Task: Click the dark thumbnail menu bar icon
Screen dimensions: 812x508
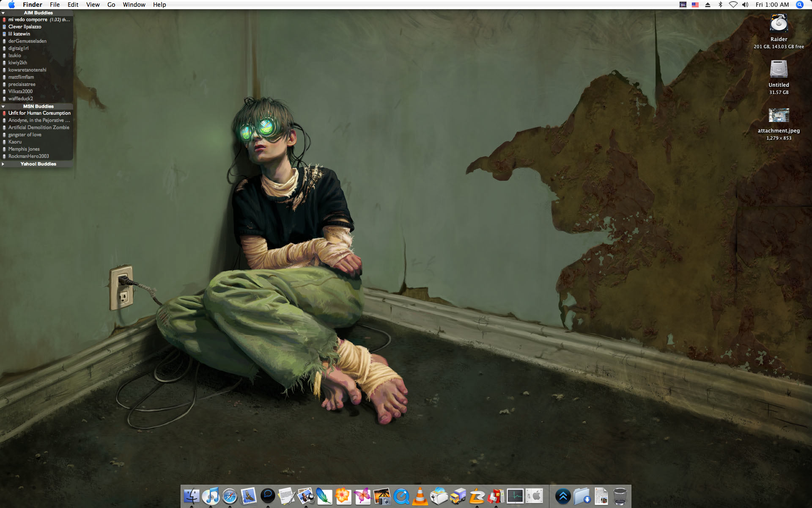Action: (x=683, y=5)
